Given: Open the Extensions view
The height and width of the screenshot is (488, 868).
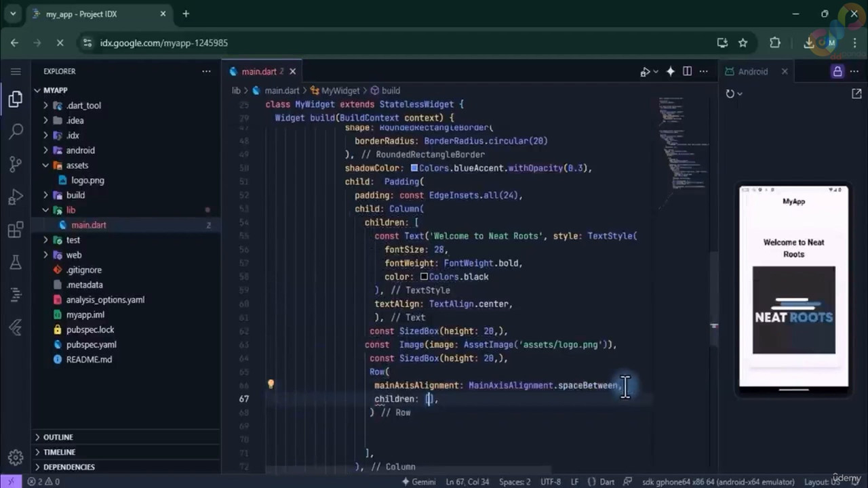Looking at the screenshot, I should click(x=16, y=229).
